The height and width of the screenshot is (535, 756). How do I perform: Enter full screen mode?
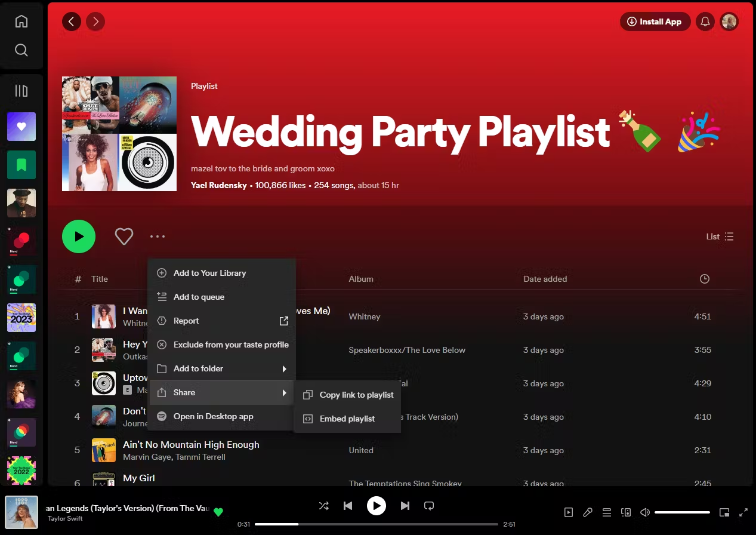click(x=743, y=512)
